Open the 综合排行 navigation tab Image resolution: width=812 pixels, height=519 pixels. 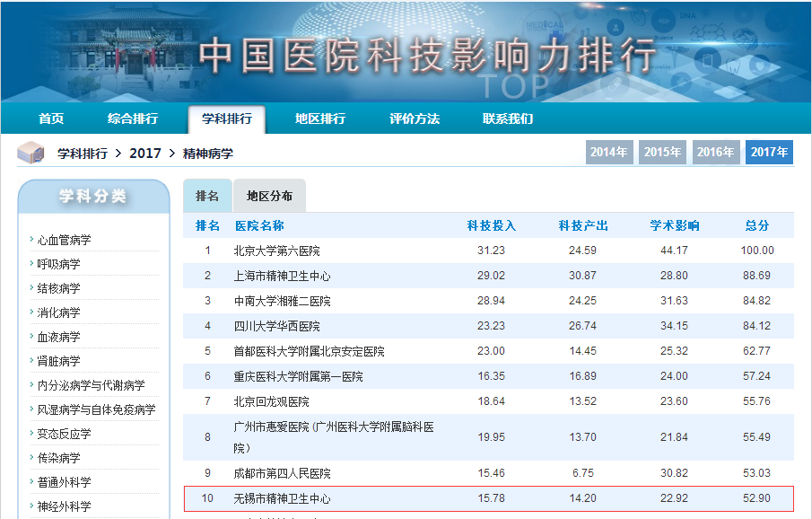click(133, 119)
